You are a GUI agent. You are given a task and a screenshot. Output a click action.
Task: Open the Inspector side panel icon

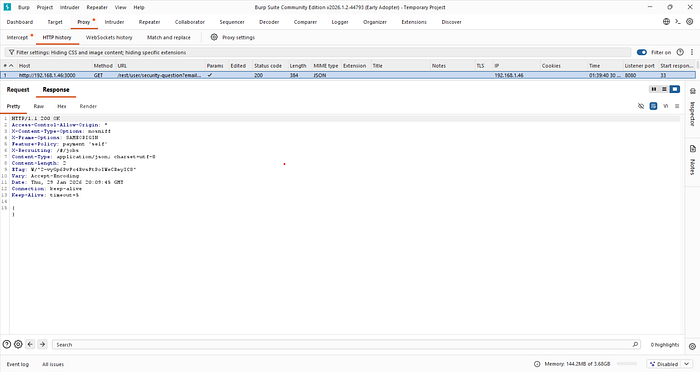click(x=692, y=91)
